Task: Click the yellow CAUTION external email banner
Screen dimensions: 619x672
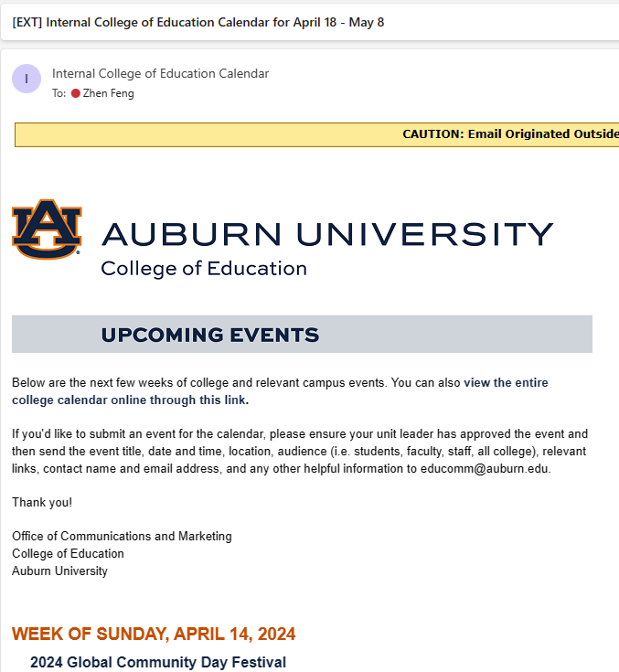Action: tap(316, 134)
